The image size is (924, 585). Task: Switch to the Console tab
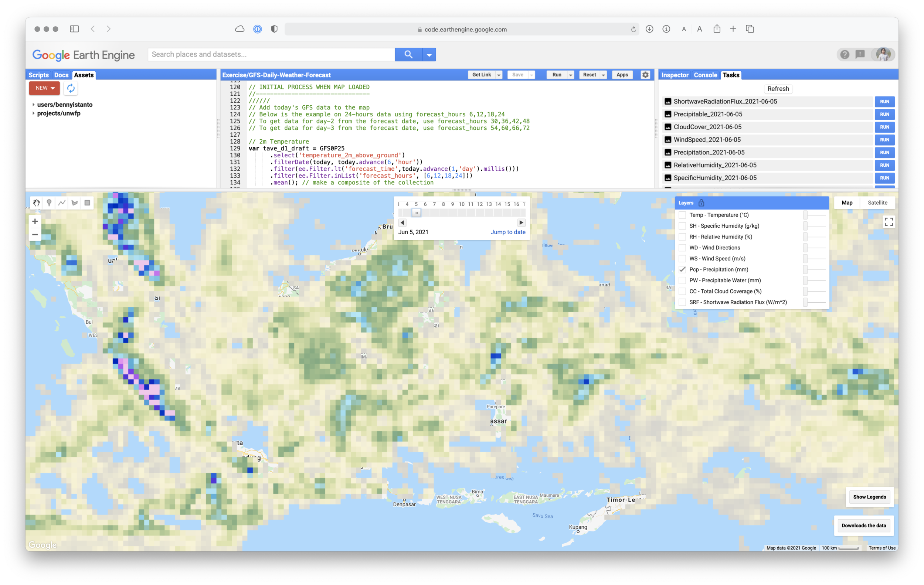(705, 75)
